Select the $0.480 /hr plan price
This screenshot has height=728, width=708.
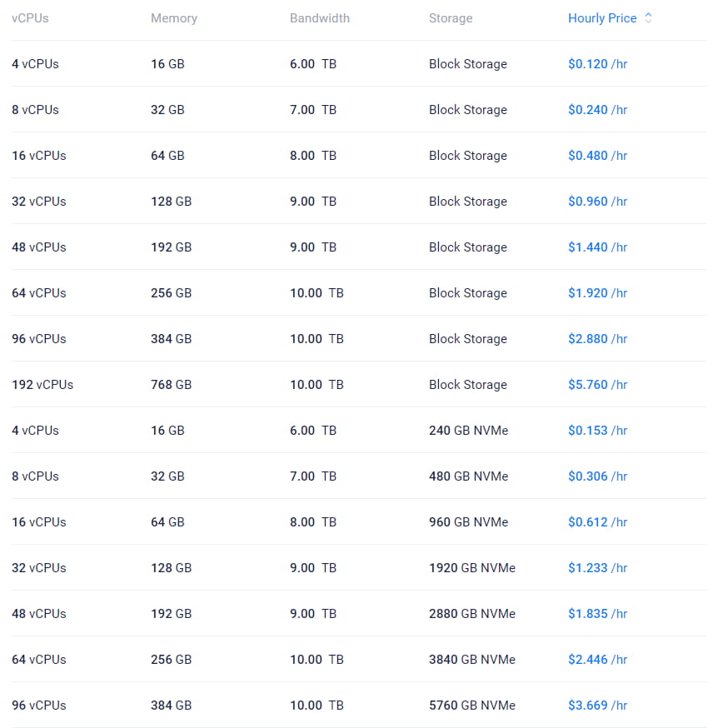tap(597, 155)
